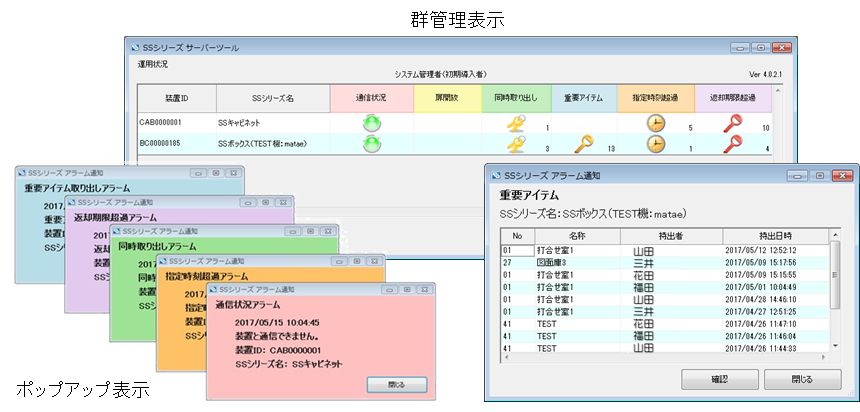
Task: Open simultaneous removal keys icon for SSボックス row
Action: (516, 144)
